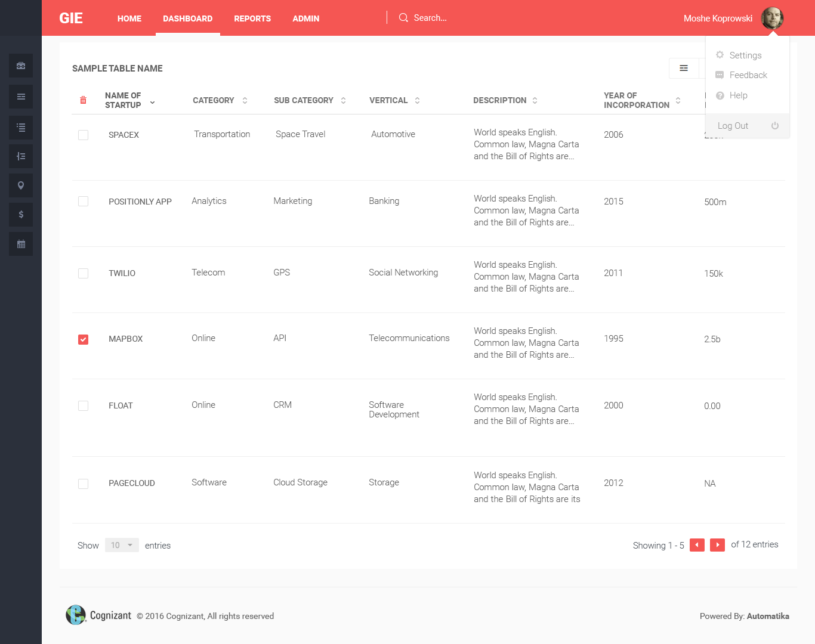Go to previous page of entries

[697, 545]
